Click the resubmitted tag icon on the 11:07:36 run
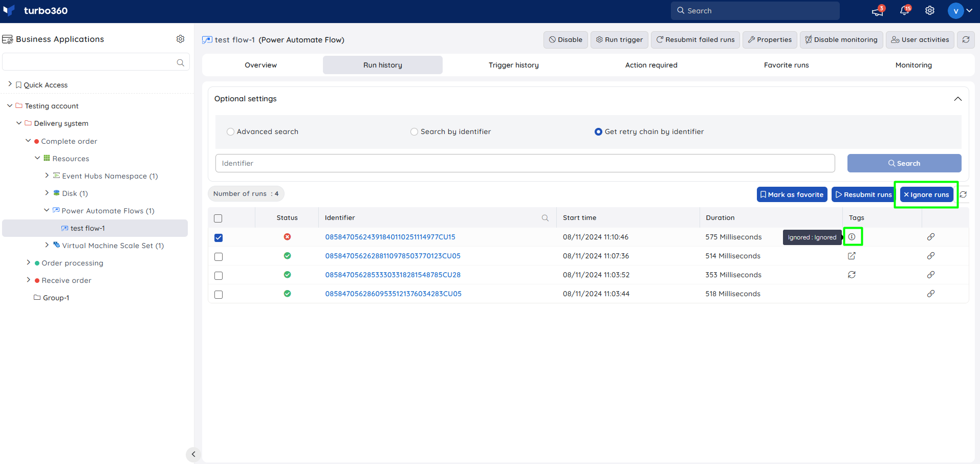 click(x=852, y=256)
